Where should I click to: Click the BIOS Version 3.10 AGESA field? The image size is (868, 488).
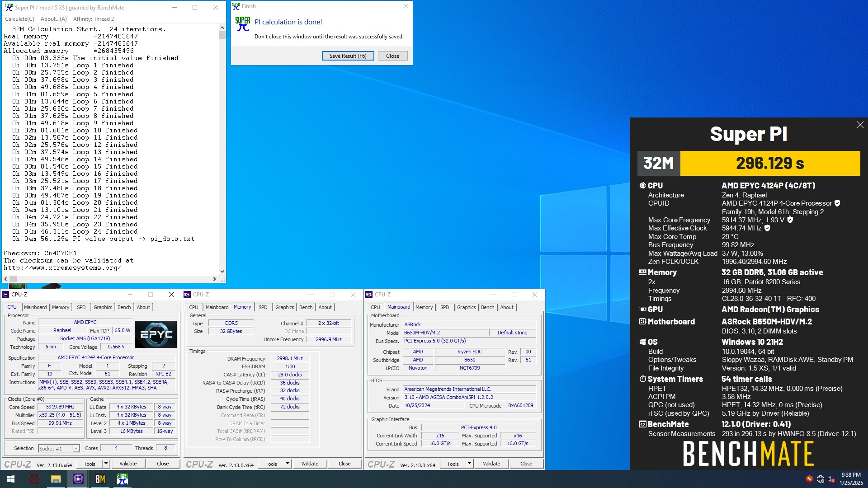pyautogui.click(x=470, y=397)
